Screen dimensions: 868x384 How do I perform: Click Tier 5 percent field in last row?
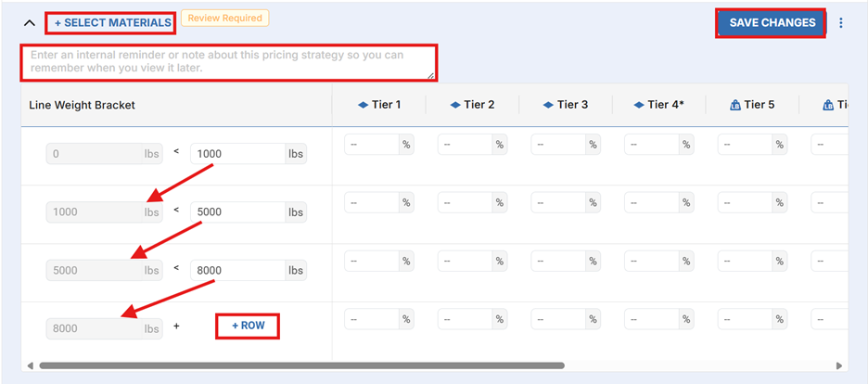point(745,320)
